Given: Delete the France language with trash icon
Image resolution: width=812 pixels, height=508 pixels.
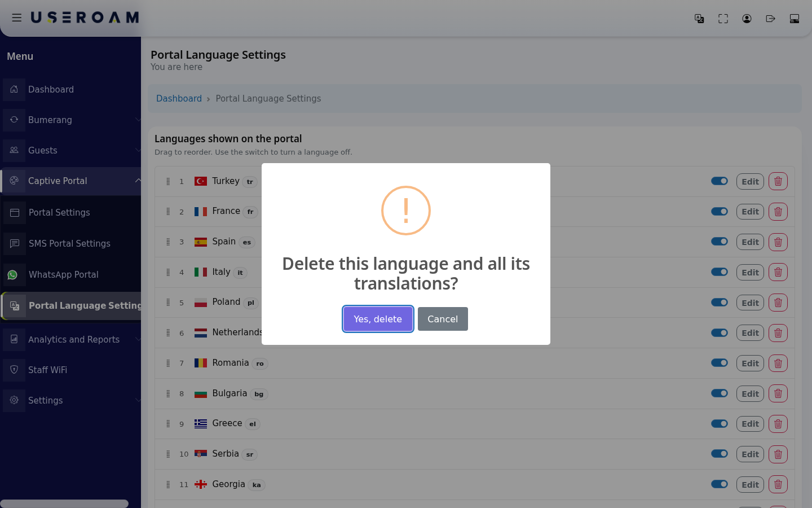Looking at the screenshot, I should (778, 212).
